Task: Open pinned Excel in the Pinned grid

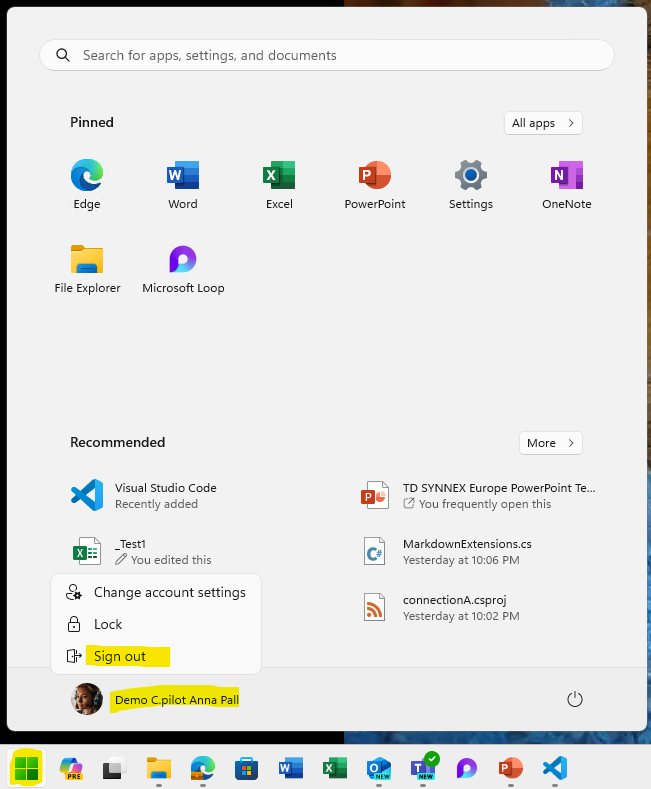Action: point(279,185)
